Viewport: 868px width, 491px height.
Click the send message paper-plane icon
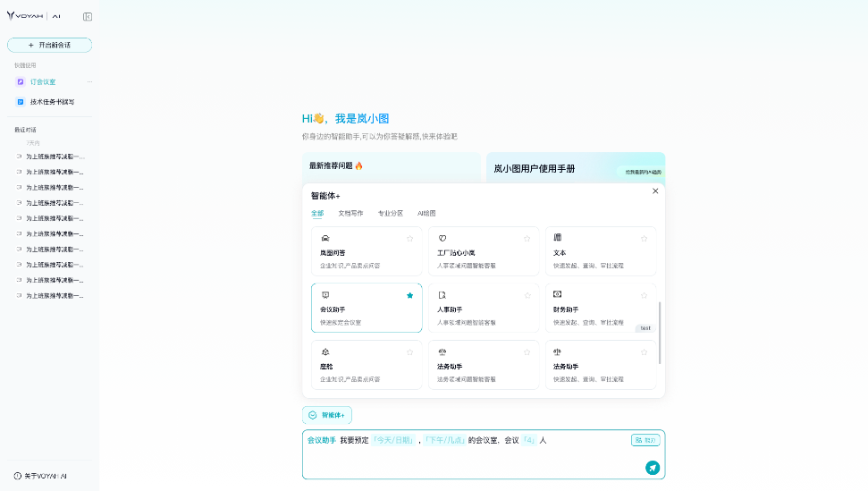coord(653,467)
